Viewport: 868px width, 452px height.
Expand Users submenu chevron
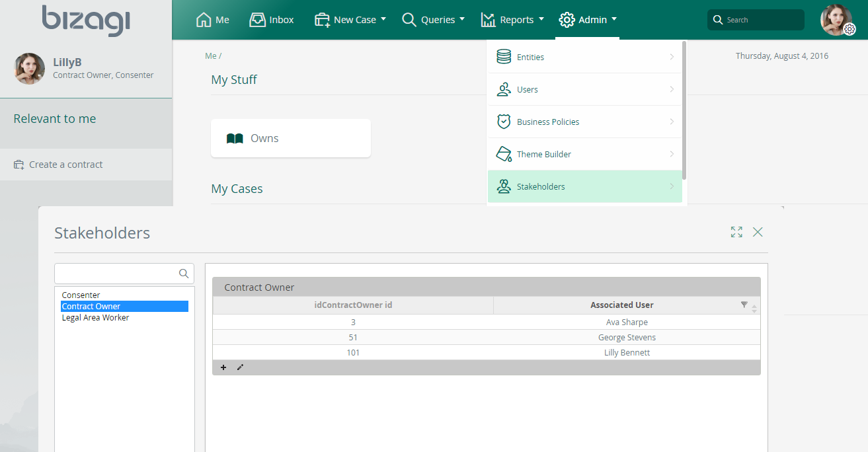[672, 89]
